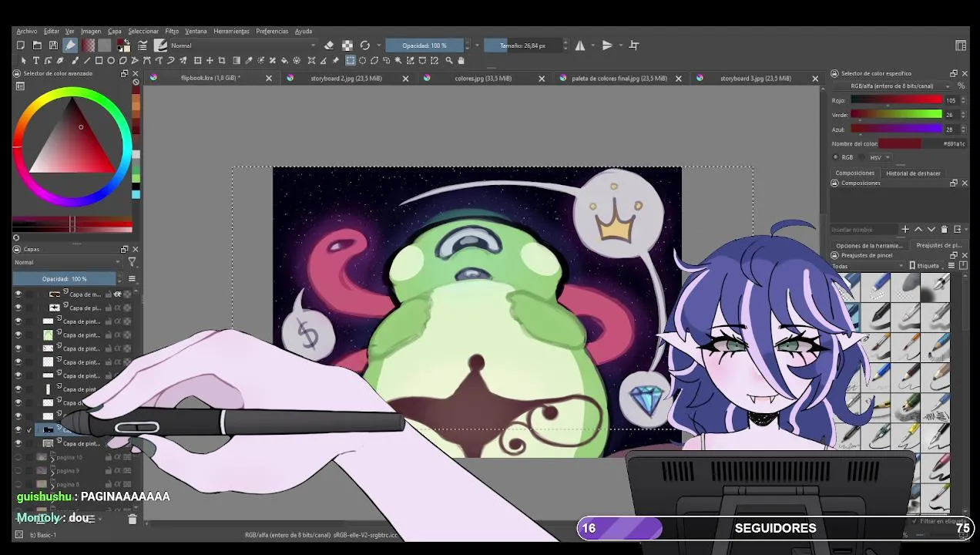The height and width of the screenshot is (555, 980).
Task: Open the HSV dropdown
Action: [x=880, y=157]
